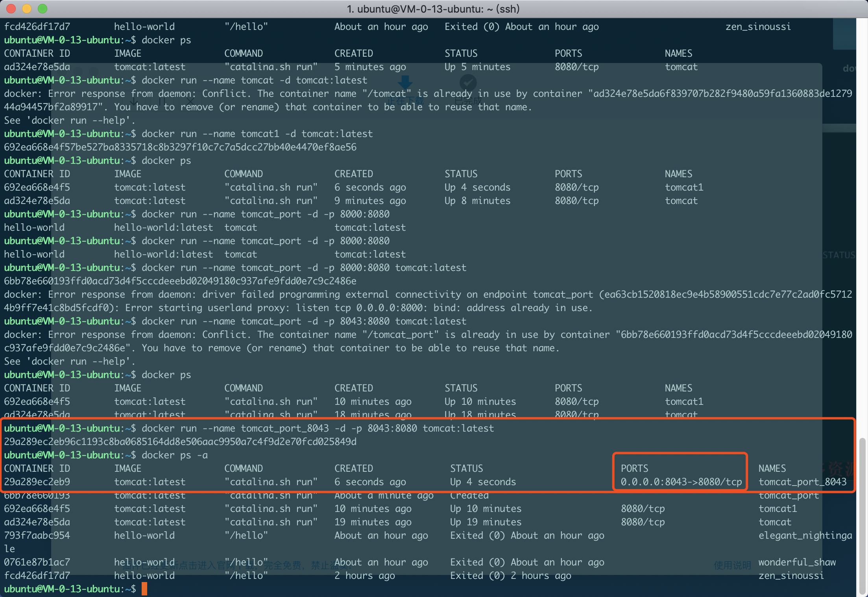Click command 'docker run --name tomcat1 -d tomcat:latest'
This screenshot has height=597, width=868.
pos(257,134)
